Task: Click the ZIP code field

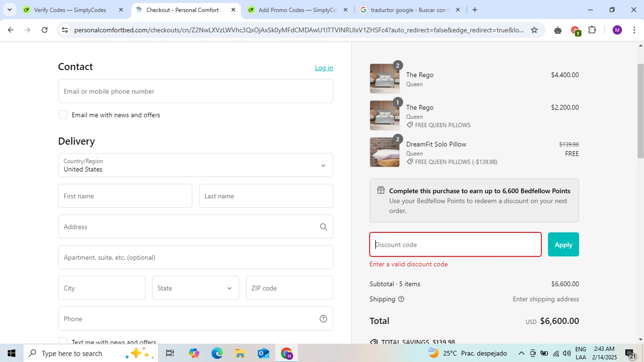Action: (289, 288)
